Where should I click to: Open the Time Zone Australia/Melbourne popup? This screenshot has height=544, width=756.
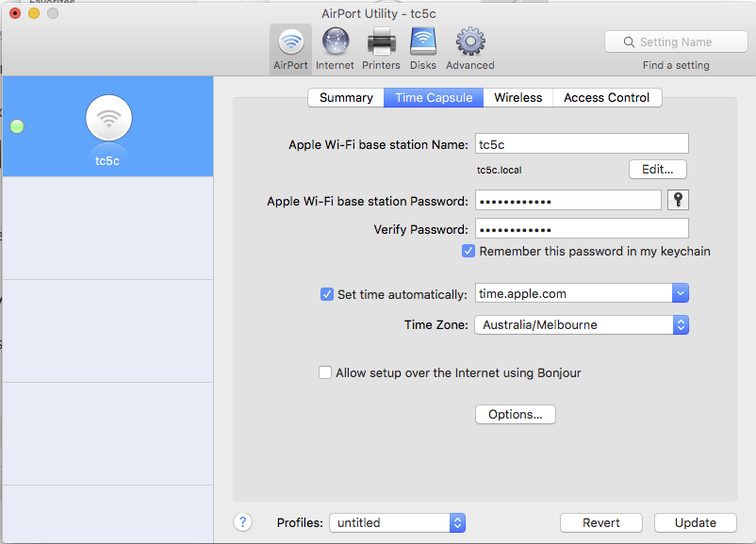click(x=582, y=324)
